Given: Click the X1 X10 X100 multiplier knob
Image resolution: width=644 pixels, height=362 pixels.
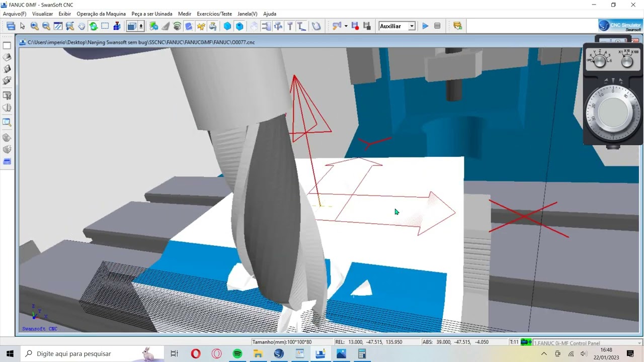Looking at the screenshot, I should click(627, 61).
